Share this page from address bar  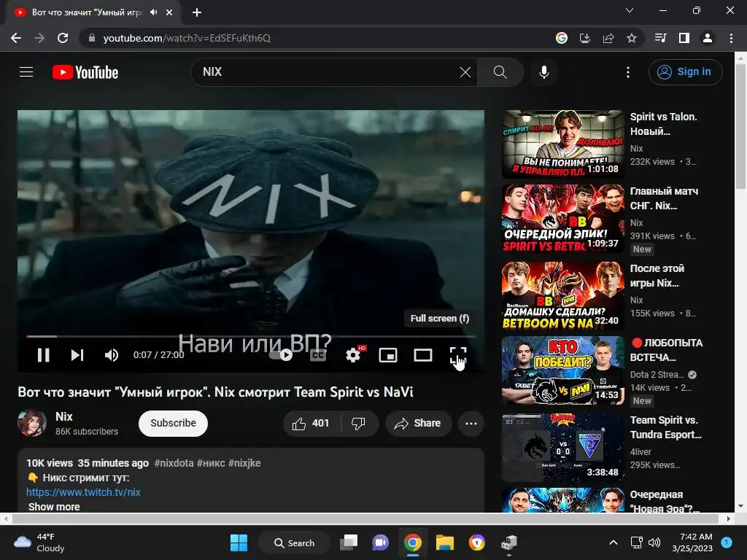pyautogui.click(x=608, y=38)
